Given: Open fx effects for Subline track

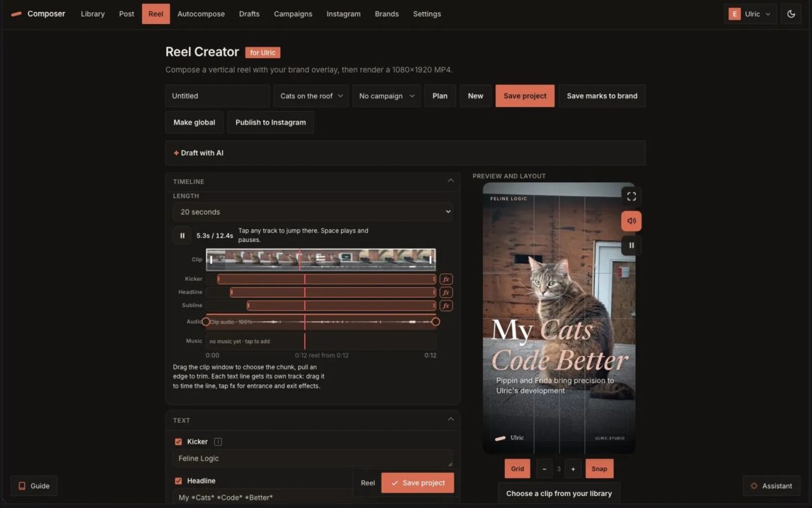Looking at the screenshot, I should pyautogui.click(x=446, y=305).
